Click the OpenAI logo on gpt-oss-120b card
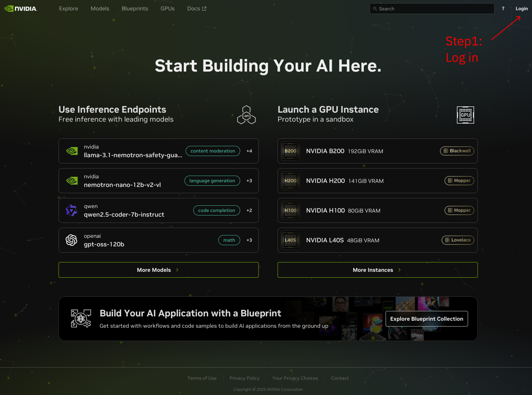 pos(72,240)
